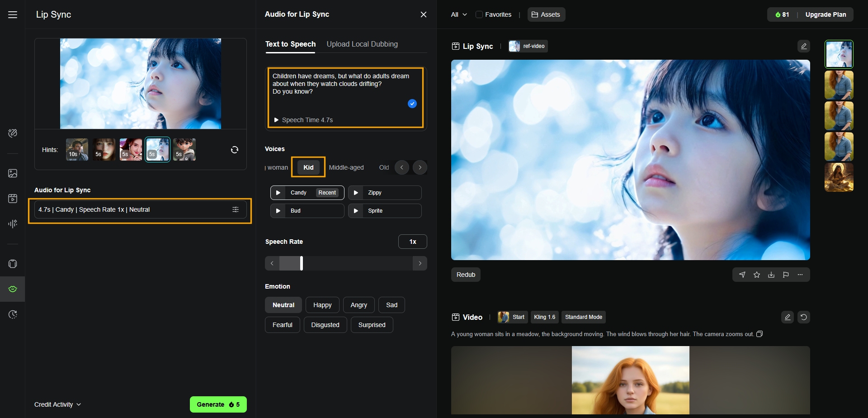
Task: Increase speech rate with right arrow
Action: 420,263
